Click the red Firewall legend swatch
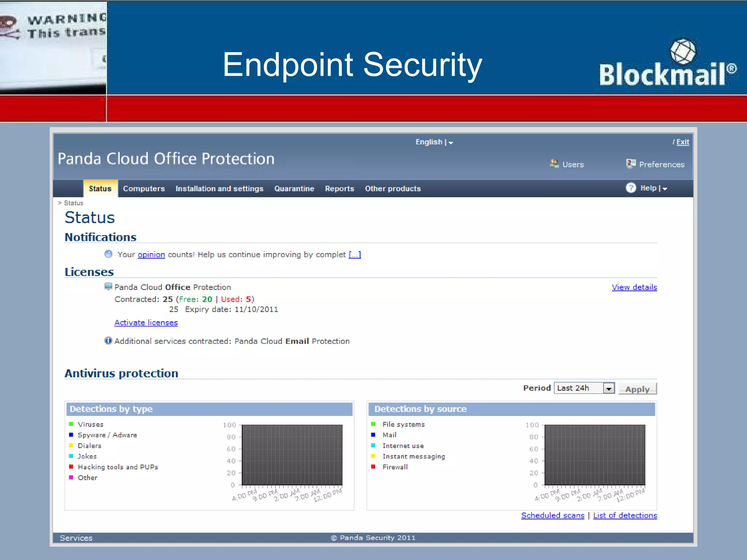The width and height of the screenshot is (747, 560). (373, 467)
